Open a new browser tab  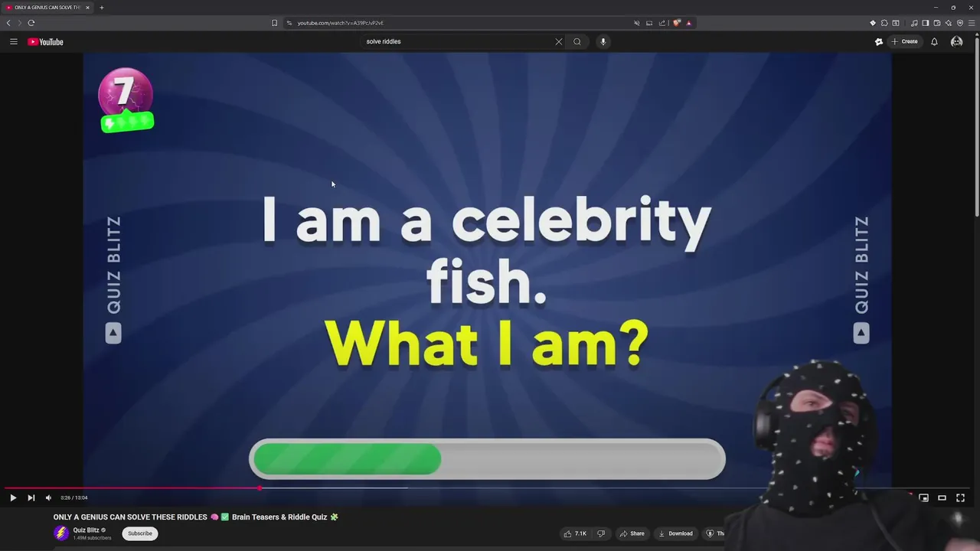click(x=101, y=8)
